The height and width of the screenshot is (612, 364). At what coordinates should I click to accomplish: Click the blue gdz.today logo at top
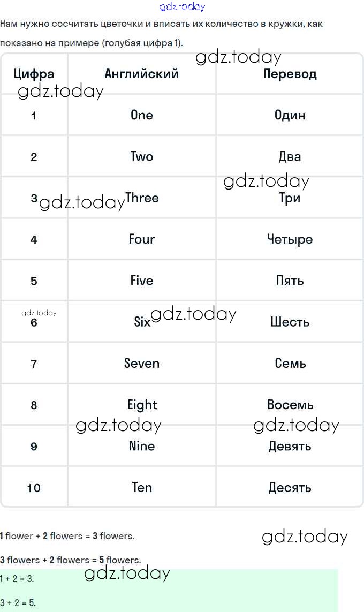click(182, 6)
